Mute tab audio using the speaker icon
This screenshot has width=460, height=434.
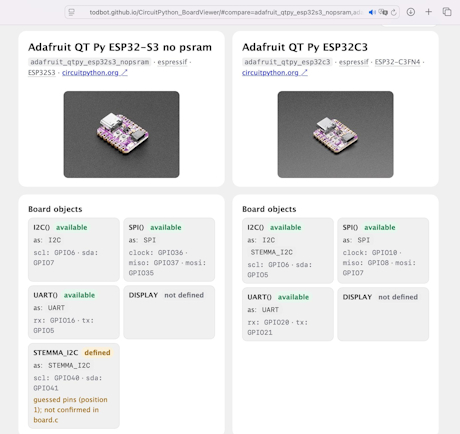(372, 12)
